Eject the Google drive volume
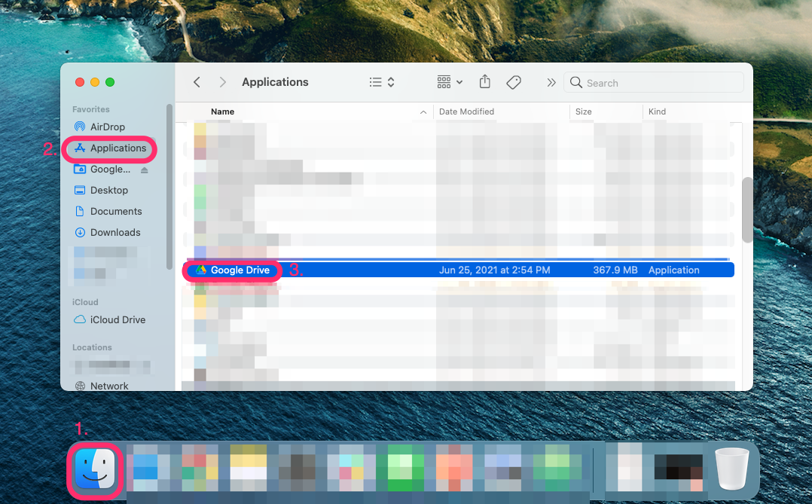 tap(145, 170)
